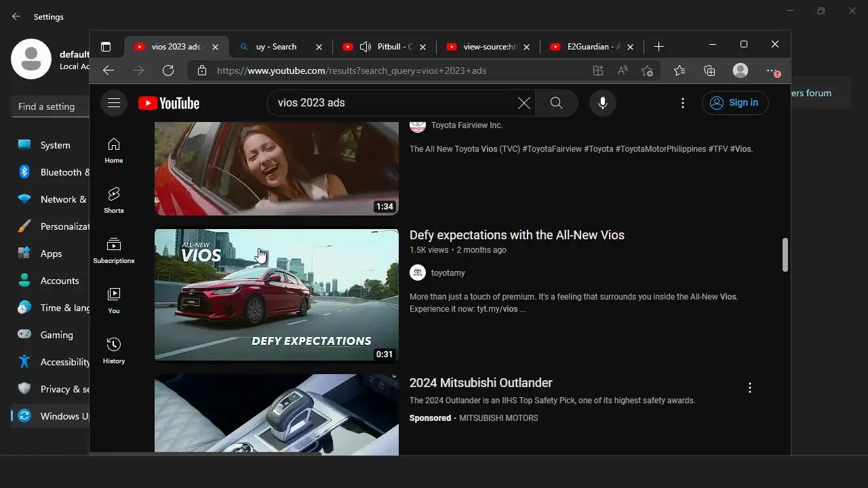Go to the YouTube logo home link
868x488 pixels.
[x=169, y=103]
